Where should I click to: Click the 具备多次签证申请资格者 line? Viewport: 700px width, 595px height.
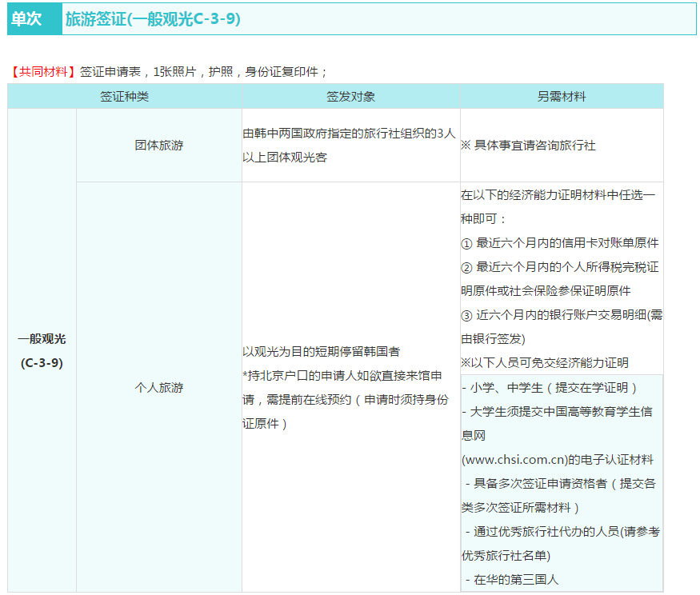tap(560, 484)
